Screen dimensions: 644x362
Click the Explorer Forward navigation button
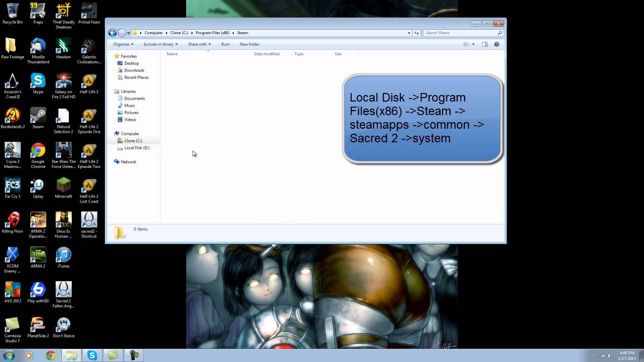pyautogui.click(x=122, y=33)
